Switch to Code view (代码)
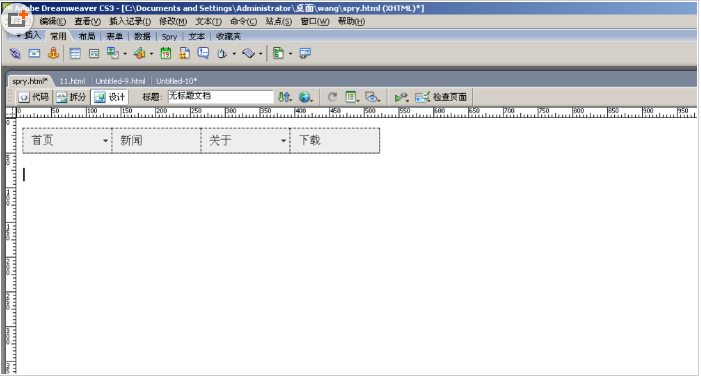The height and width of the screenshot is (376, 701). pos(34,97)
